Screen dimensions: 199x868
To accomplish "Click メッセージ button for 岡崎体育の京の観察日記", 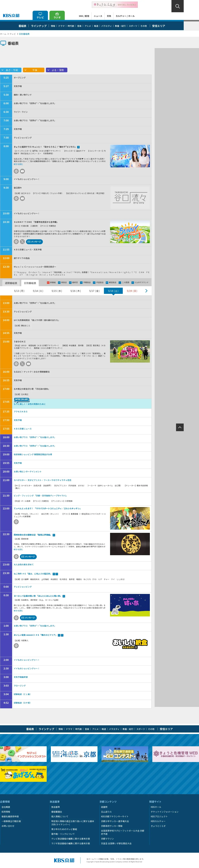I will pyautogui.click(x=28, y=557).
